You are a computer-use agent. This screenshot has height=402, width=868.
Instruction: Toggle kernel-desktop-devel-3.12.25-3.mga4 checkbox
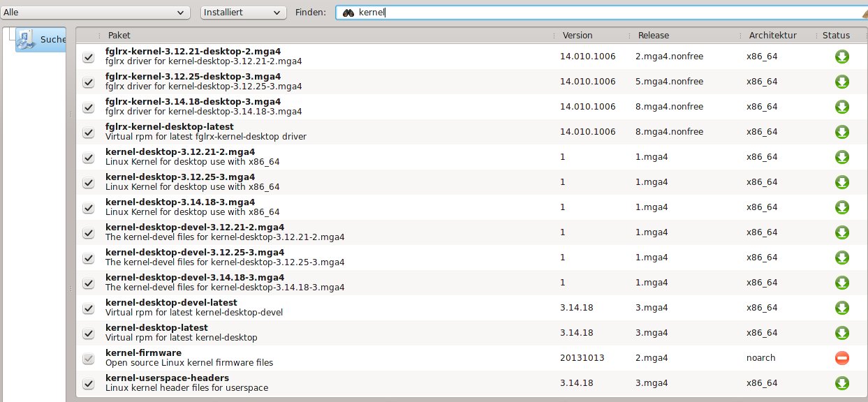(88, 258)
